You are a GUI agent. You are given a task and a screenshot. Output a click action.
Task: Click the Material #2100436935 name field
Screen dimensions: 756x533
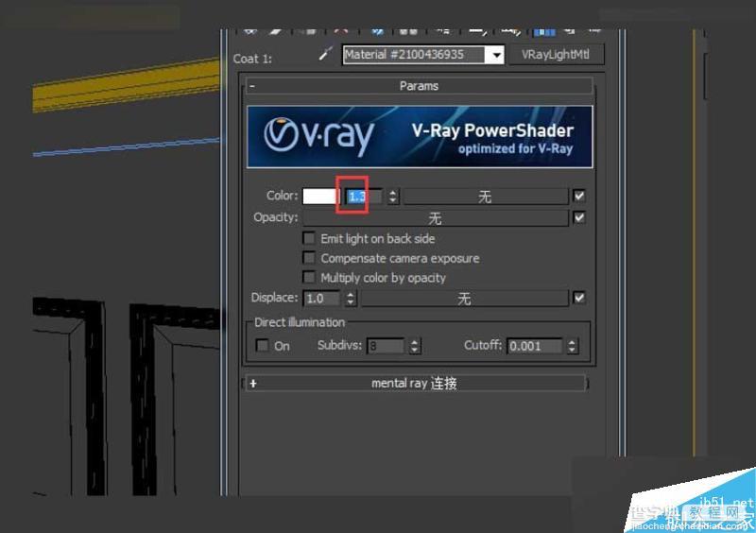pyautogui.click(x=414, y=55)
